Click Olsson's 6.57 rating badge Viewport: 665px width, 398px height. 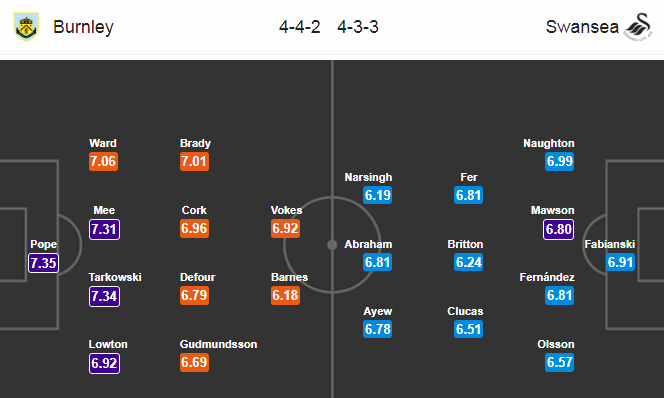[x=559, y=362]
